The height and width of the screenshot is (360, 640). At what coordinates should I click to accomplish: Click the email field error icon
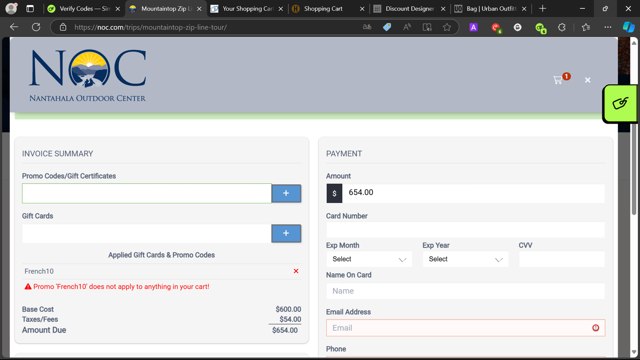(596, 328)
